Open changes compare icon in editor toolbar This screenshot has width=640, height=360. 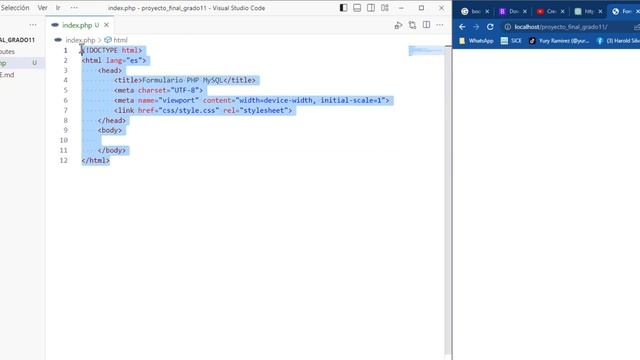412,25
